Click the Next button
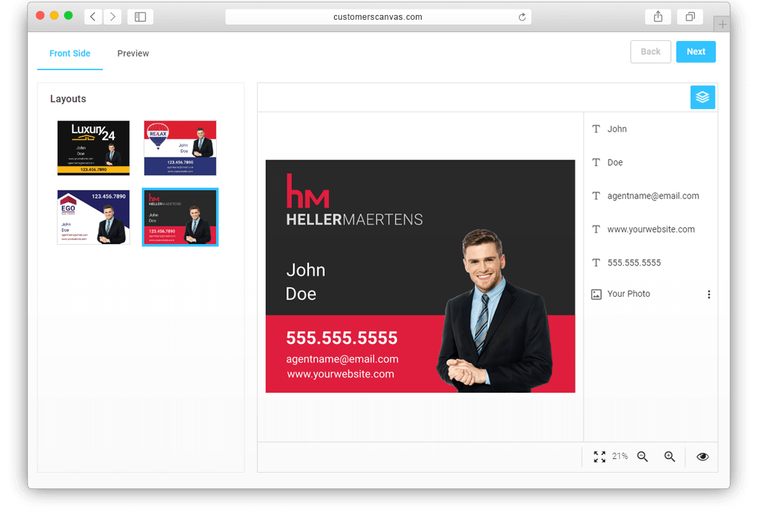The height and width of the screenshot is (532, 757). (696, 52)
